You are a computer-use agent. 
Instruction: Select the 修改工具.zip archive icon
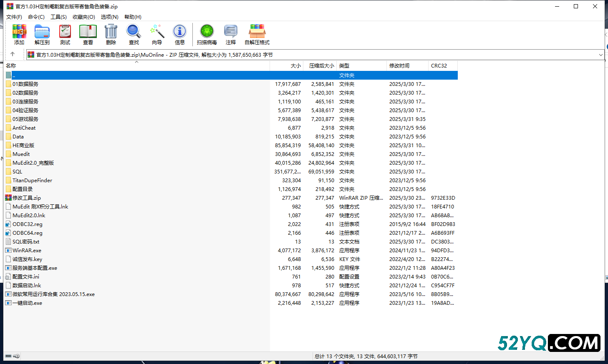tap(8, 198)
